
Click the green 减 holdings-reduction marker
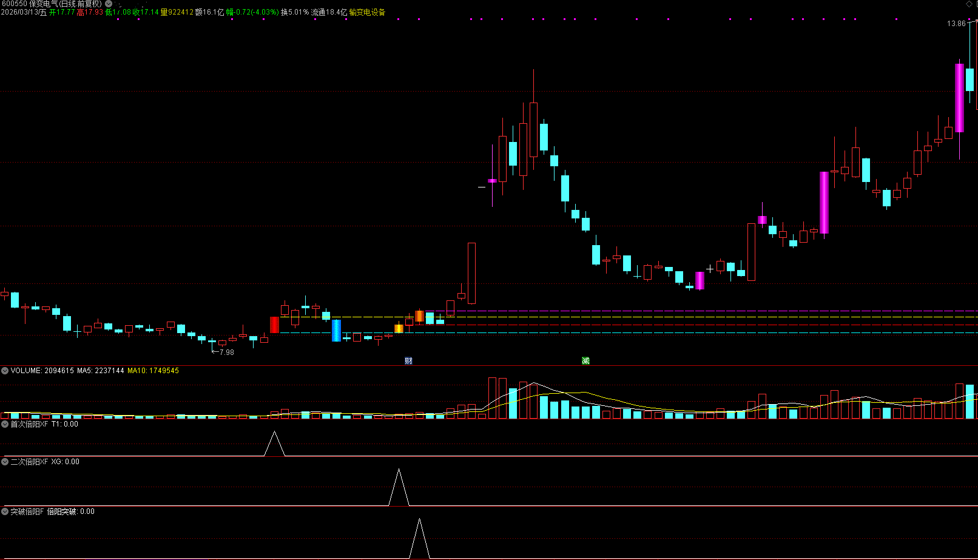tap(585, 361)
